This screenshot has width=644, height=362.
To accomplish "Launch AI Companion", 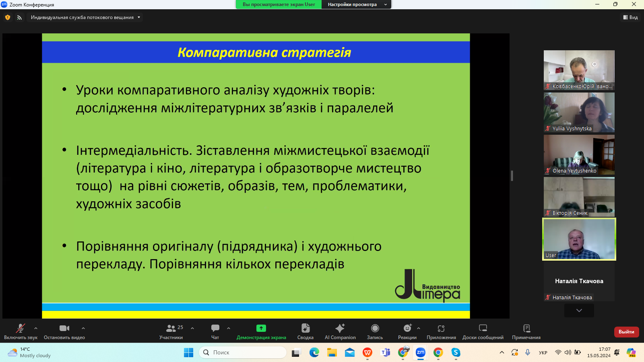I will tap(340, 331).
